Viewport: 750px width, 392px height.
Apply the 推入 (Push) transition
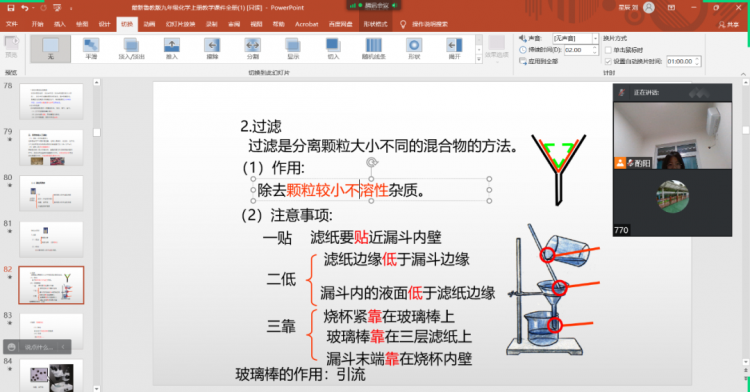[x=172, y=49]
